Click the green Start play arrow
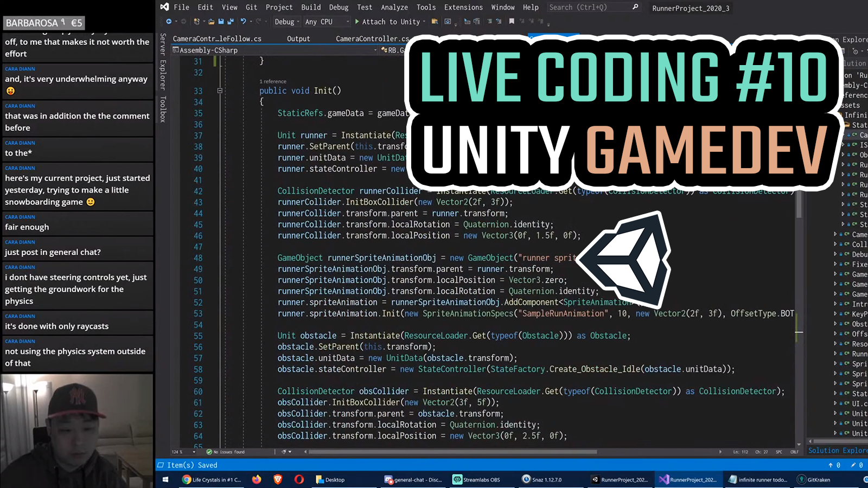The height and width of the screenshot is (488, 868). [x=357, y=22]
